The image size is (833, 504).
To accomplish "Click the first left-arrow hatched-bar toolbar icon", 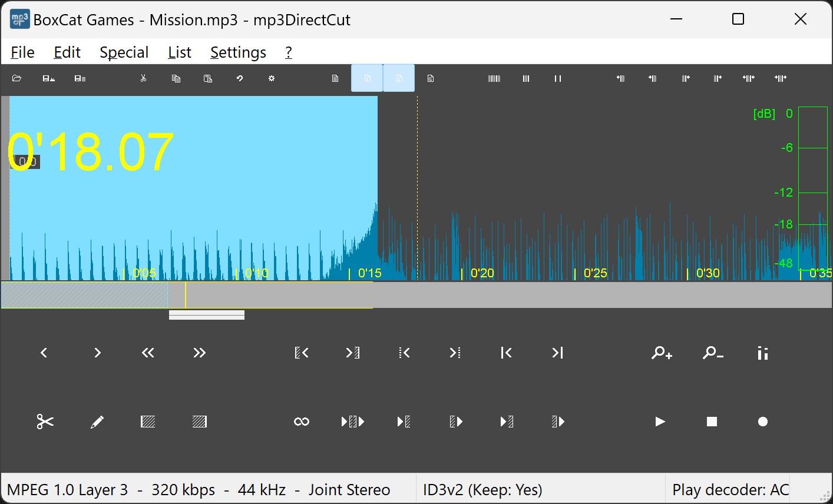I will (x=621, y=78).
